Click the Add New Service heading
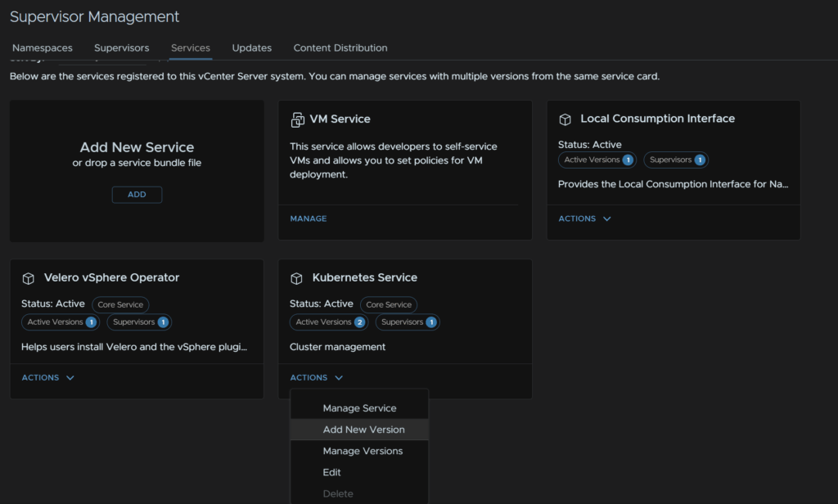The height and width of the screenshot is (504, 838). pyautogui.click(x=137, y=147)
